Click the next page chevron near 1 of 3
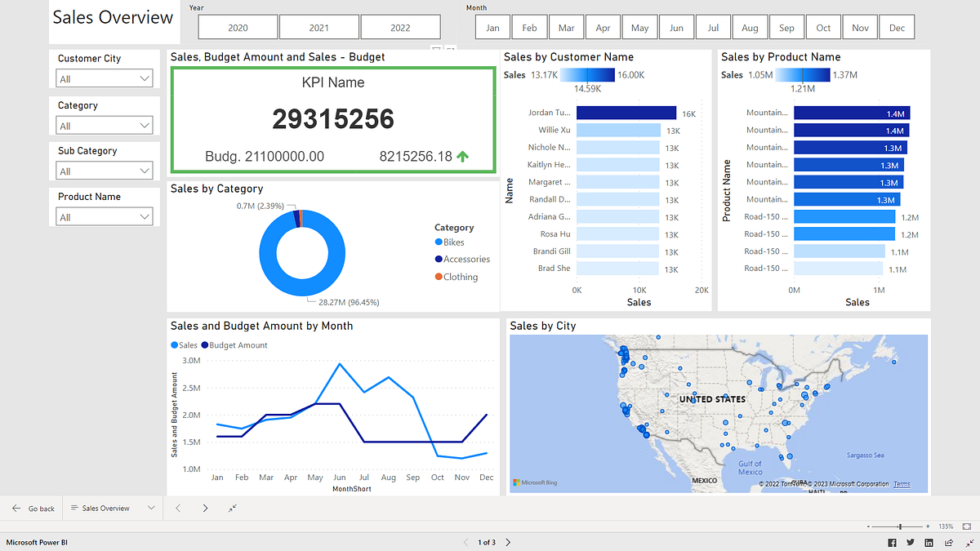980x551 pixels. (x=507, y=541)
